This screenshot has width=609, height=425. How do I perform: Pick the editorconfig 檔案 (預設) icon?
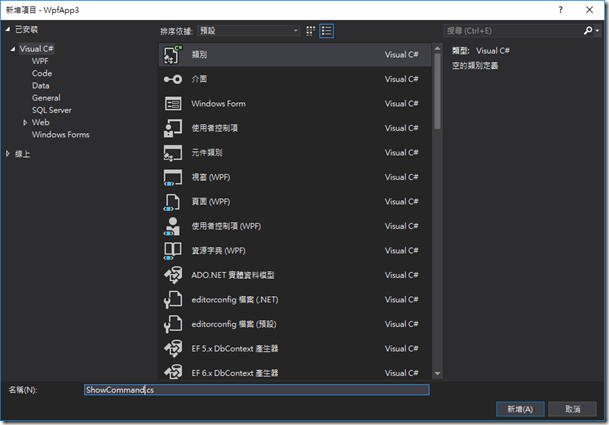(172, 324)
